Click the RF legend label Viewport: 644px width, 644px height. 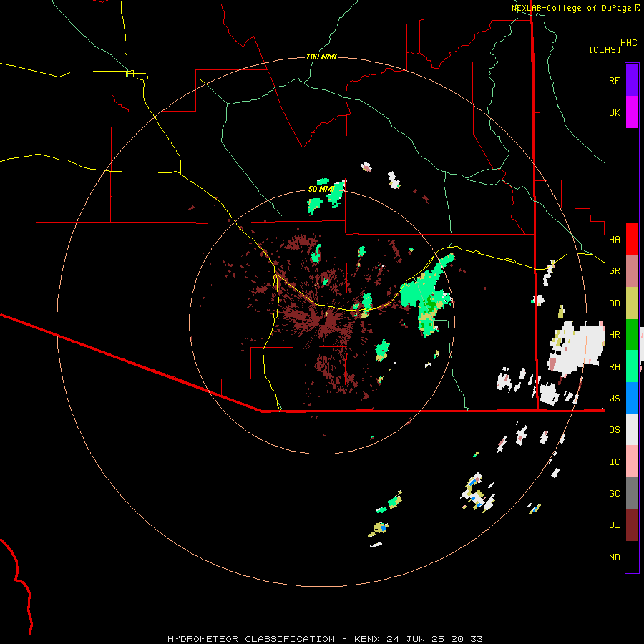click(614, 80)
